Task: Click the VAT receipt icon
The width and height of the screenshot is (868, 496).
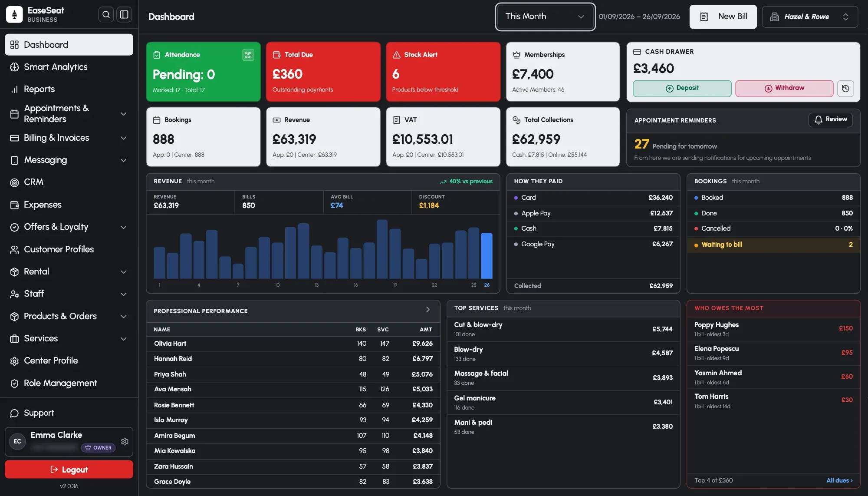Action: (x=396, y=120)
